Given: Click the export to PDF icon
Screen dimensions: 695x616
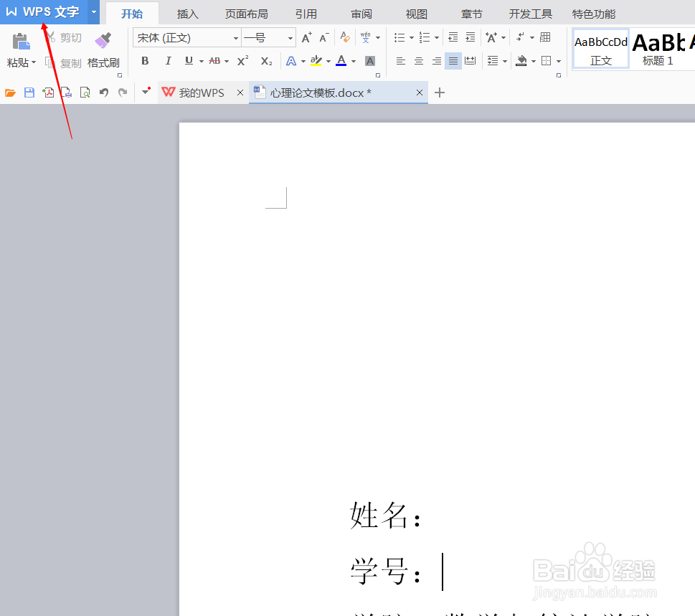Looking at the screenshot, I should point(48,93).
